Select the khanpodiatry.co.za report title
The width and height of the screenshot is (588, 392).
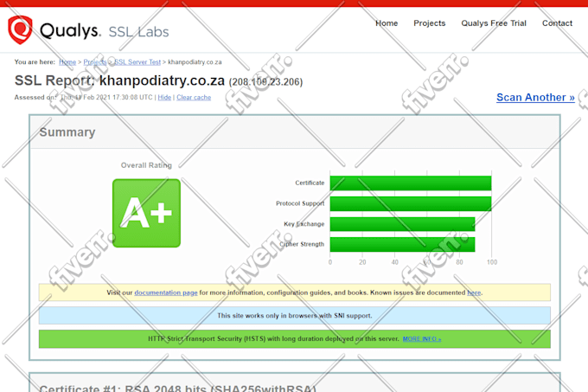(162, 80)
